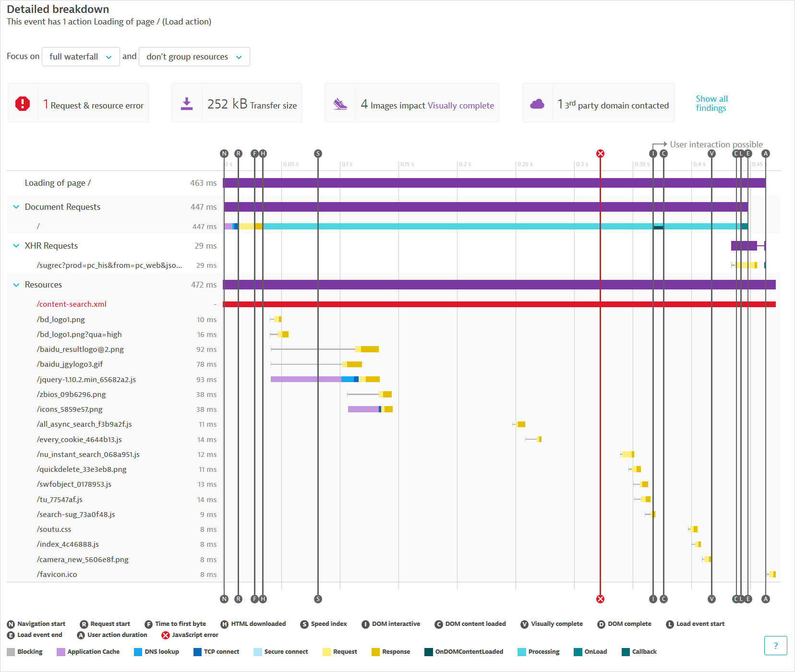Click the bottom Visually complete V marker
The height and width of the screenshot is (672, 795).
click(x=711, y=599)
